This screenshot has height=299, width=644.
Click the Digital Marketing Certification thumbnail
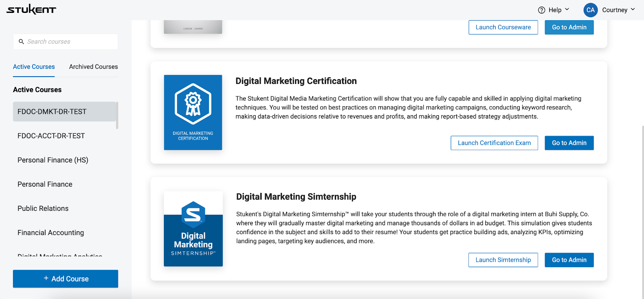193,112
